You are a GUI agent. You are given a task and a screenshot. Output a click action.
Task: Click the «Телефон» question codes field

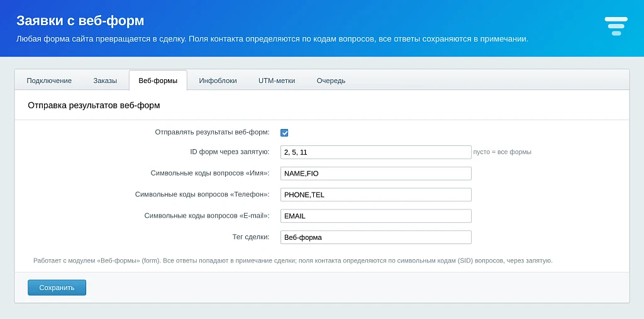[x=376, y=195]
